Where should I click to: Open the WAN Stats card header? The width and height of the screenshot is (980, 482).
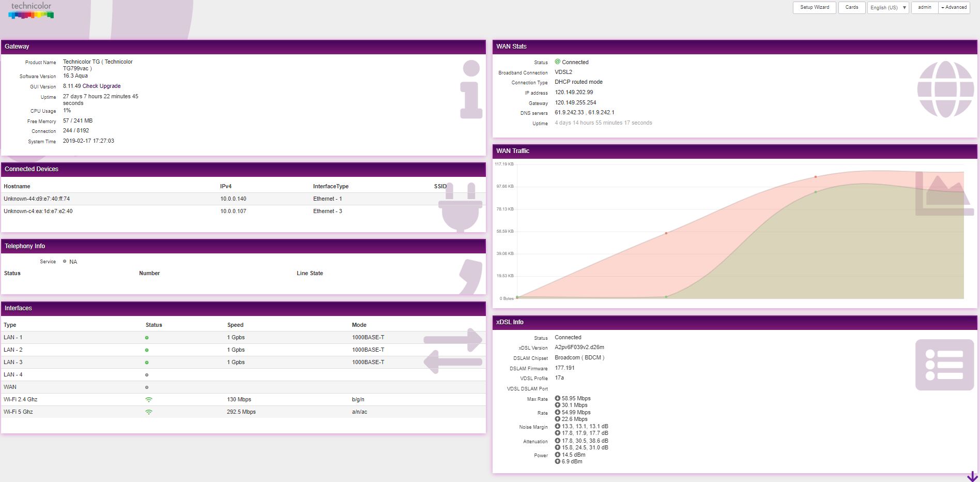click(734, 47)
